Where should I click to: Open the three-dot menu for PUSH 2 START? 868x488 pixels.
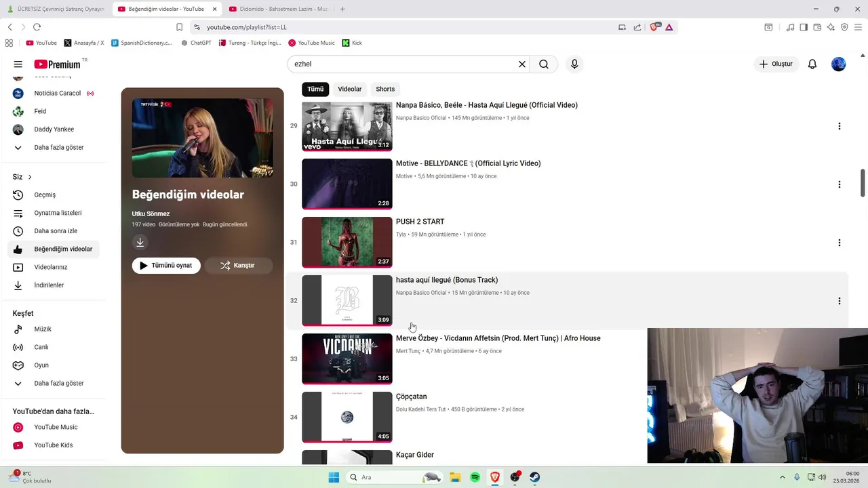pos(840,243)
